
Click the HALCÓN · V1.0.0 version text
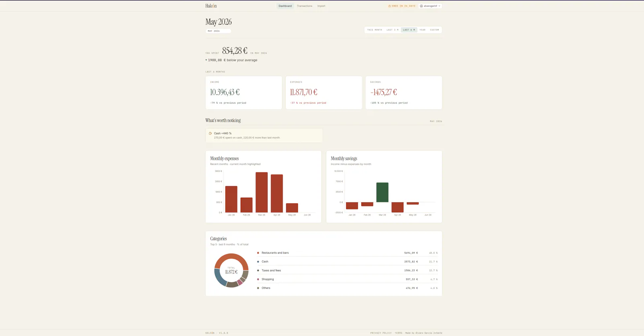(x=217, y=333)
